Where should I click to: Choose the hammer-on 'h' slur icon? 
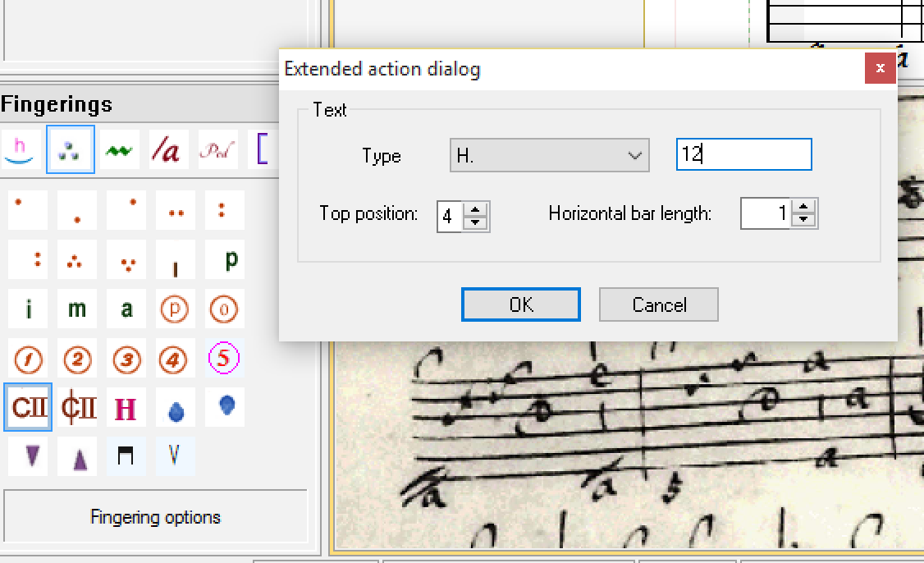pyautogui.click(x=21, y=150)
